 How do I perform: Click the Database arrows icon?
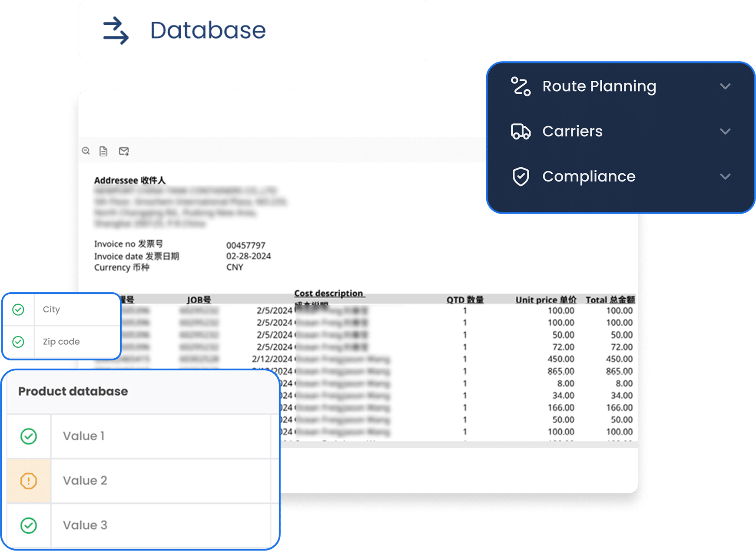(x=116, y=30)
